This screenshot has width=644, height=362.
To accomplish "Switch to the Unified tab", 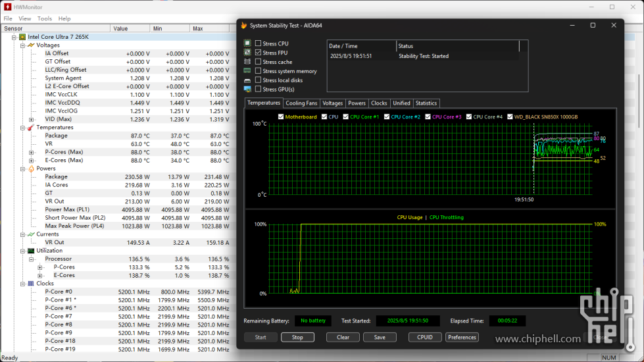I will point(401,103).
